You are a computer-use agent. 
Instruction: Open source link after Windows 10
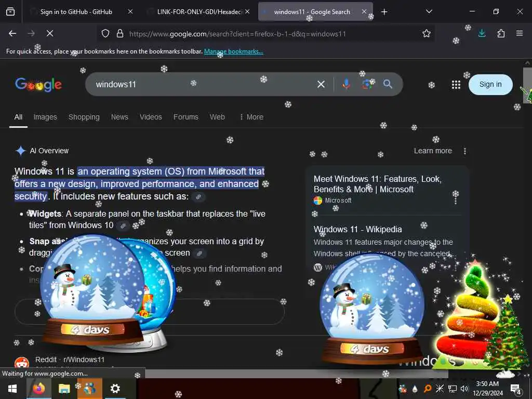(123, 225)
